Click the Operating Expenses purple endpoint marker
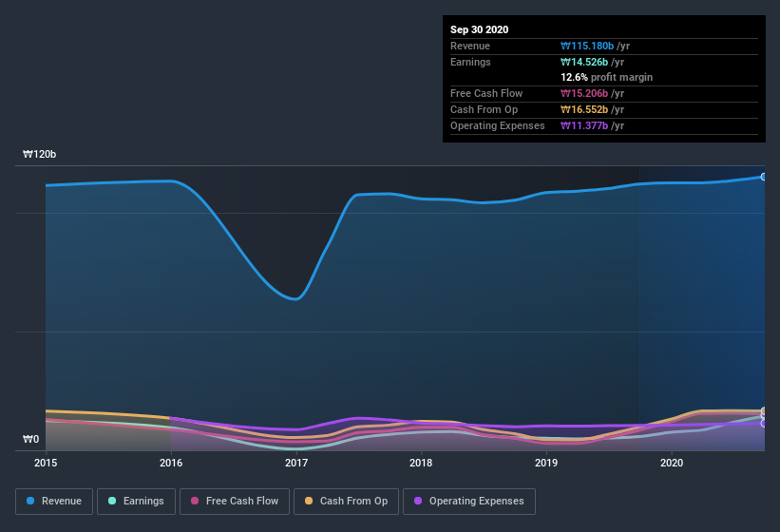 [x=764, y=424]
